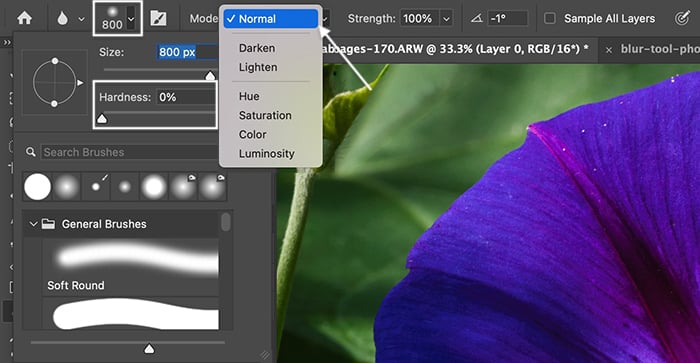Click the brush list vertical scrollbar
The height and width of the screenshot is (363, 700).
226,222
